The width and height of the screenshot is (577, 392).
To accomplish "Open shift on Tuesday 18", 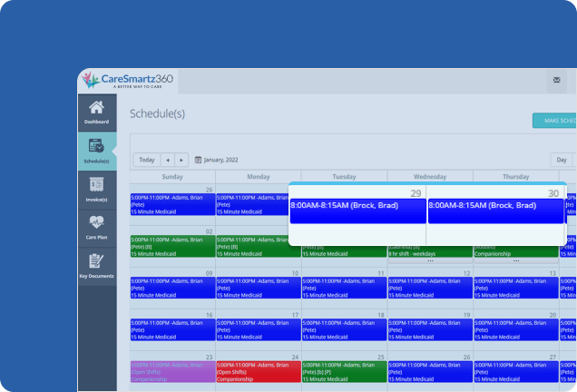I will tap(344, 329).
